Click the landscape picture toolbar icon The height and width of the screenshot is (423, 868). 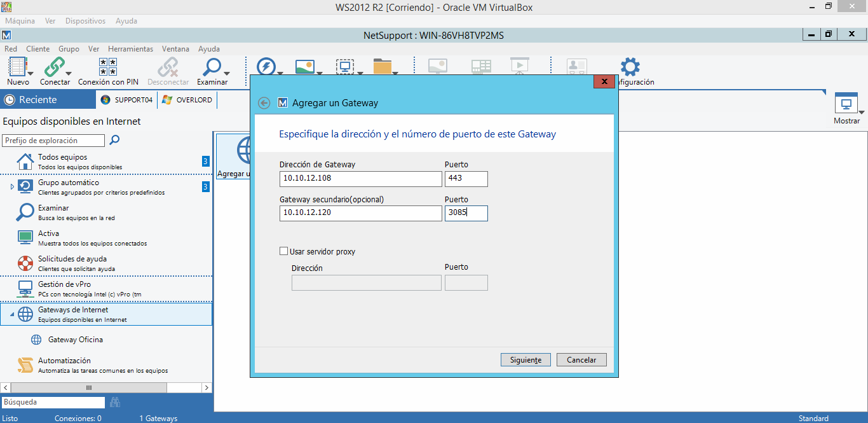point(304,67)
